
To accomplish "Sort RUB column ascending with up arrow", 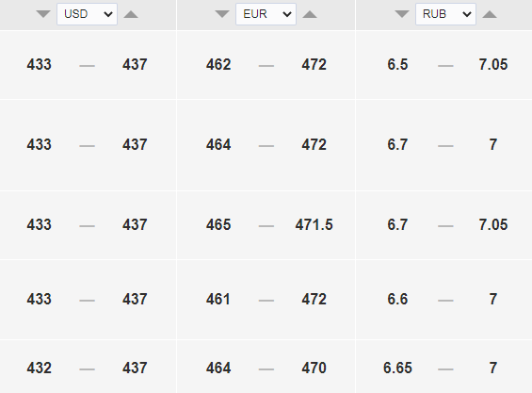I will 490,14.
